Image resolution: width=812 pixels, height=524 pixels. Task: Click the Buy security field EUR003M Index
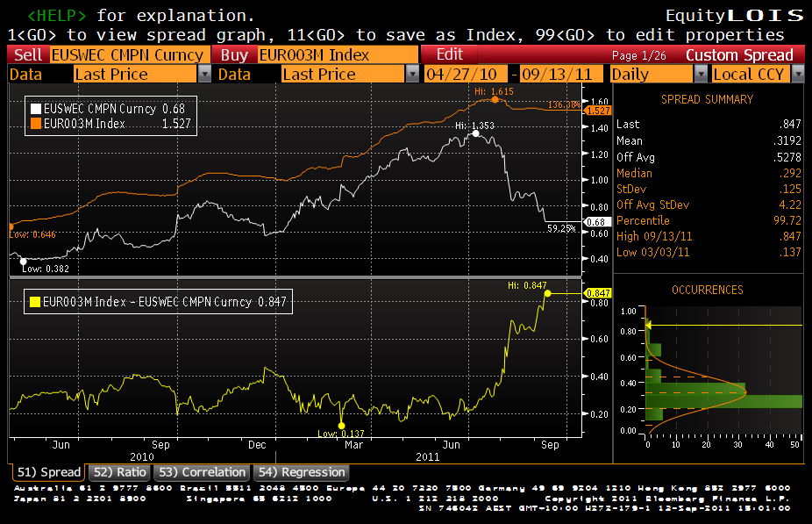[x=338, y=55]
